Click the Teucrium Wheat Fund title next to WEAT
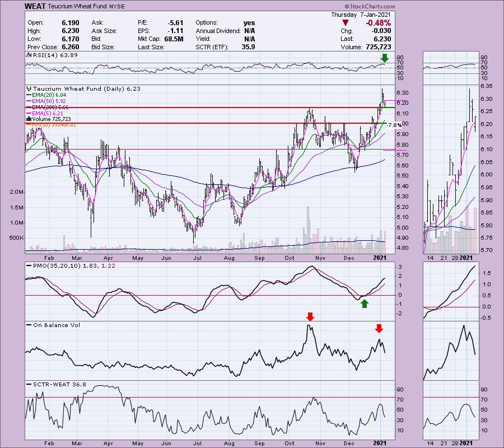The width and height of the screenshot is (504, 448). tap(77, 6)
